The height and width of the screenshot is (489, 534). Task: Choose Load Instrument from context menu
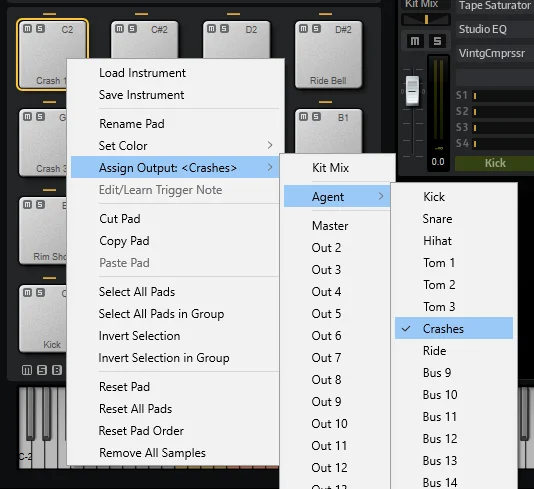(x=175, y=73)
